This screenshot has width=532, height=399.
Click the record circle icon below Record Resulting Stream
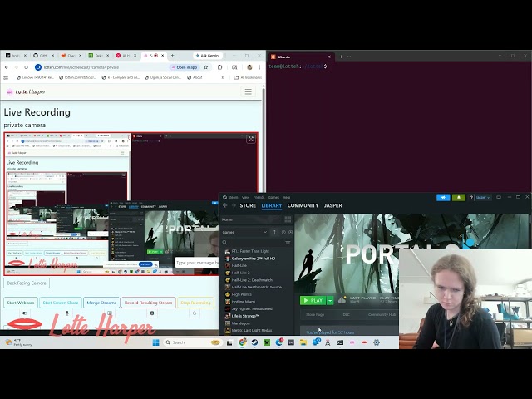click(x=152, y=313)
